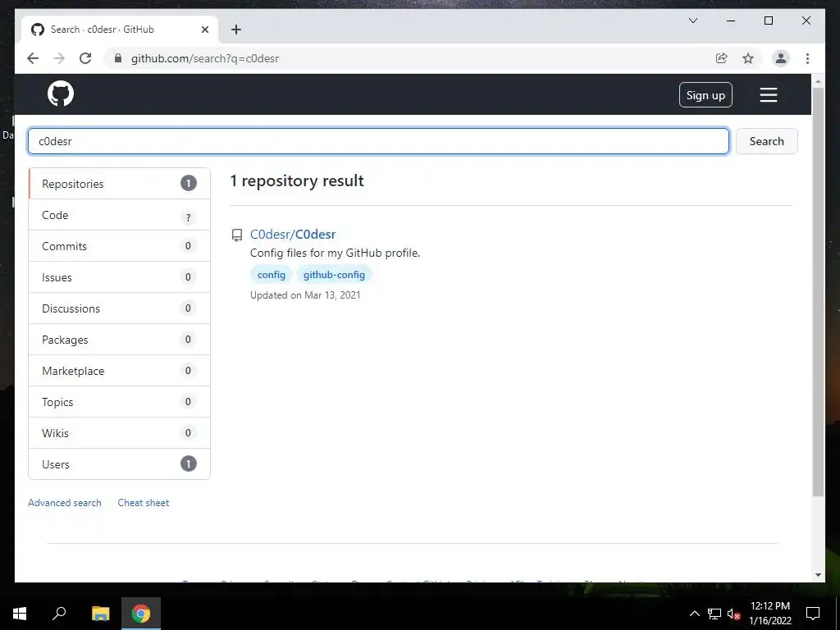Close the Search c0desr GitHub tab
Viewport: 840px width, 630px height.
point(204,30)
